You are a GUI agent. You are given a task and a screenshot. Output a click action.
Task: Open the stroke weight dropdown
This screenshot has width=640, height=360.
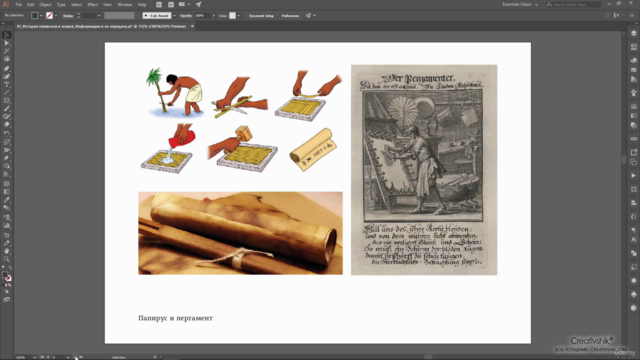point(99,16)
